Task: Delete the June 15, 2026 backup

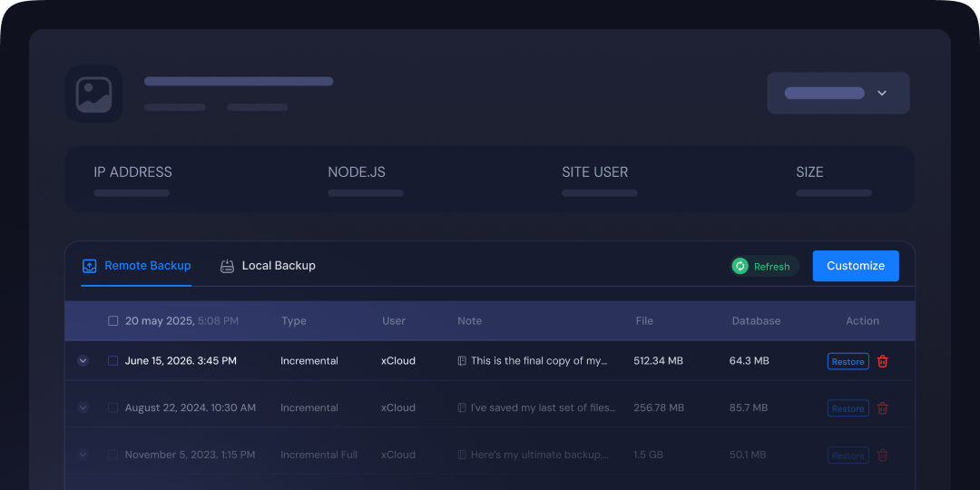Action: click(882, 361)
